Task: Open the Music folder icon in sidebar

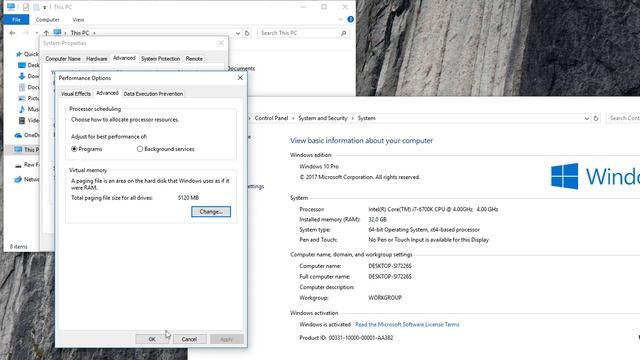Action: coord(22,109)
